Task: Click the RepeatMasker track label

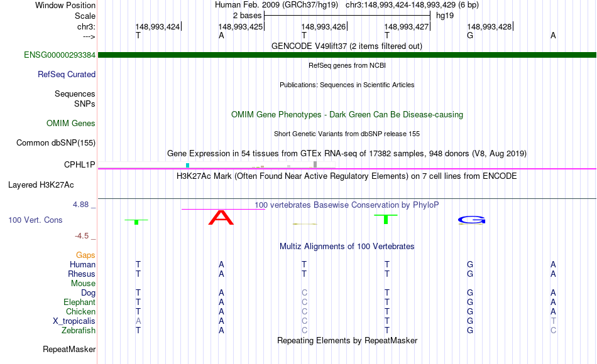Action: [x=69, y=349]
